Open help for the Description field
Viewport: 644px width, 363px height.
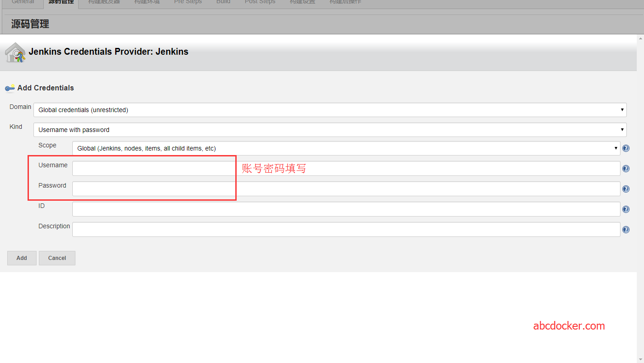point(626,229)
